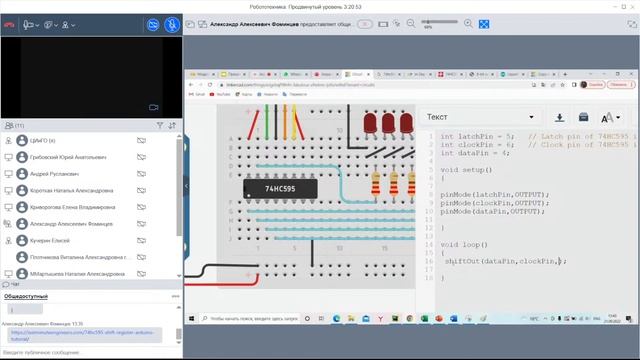Click camera icon in local video preview
640x360 pixels.
tap(153, 107)
